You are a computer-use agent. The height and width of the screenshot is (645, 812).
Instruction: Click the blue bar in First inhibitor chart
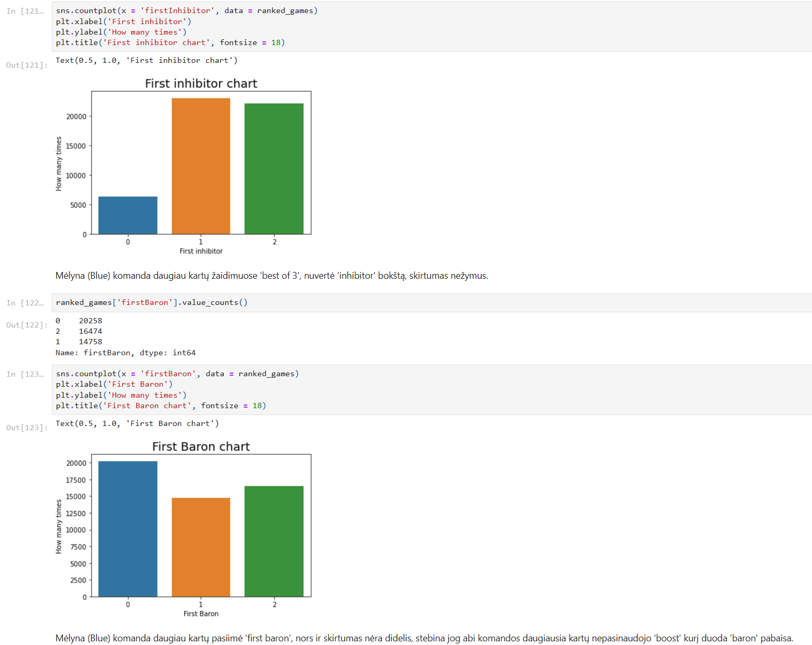coord(128,215)
